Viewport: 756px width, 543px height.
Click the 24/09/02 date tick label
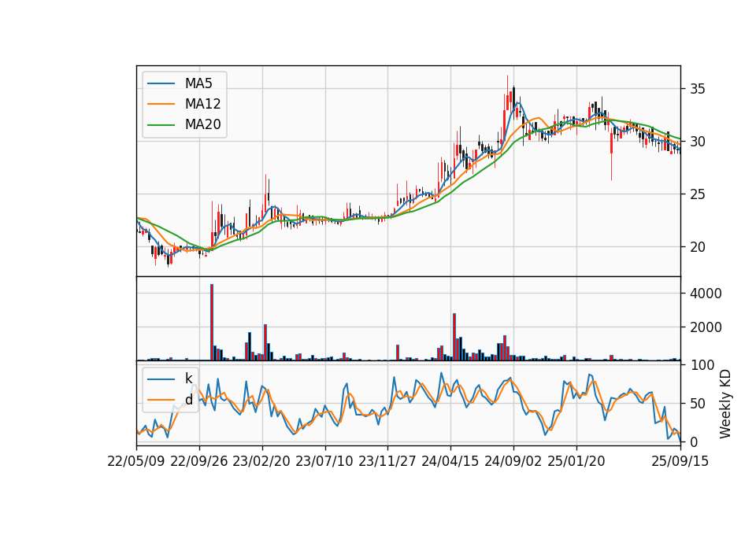pyautogui.click(x=513, y=461)
